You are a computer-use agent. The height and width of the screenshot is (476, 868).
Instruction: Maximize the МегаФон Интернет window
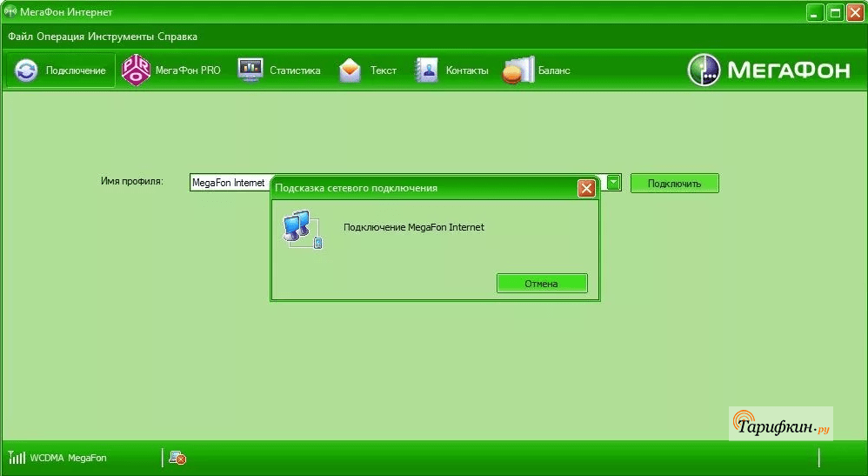click(835, 13)
